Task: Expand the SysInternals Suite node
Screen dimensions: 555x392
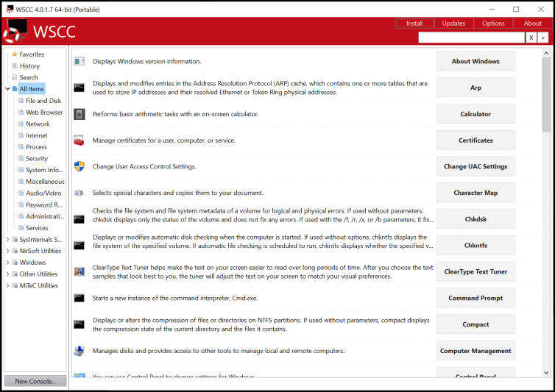Action: pos(7,240)
